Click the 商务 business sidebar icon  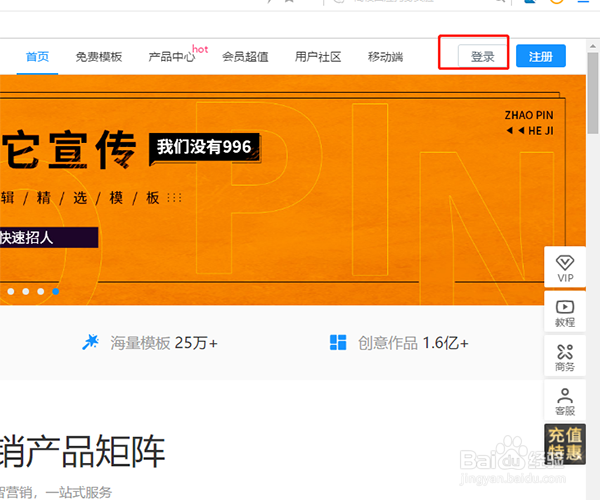coord(565,358)
